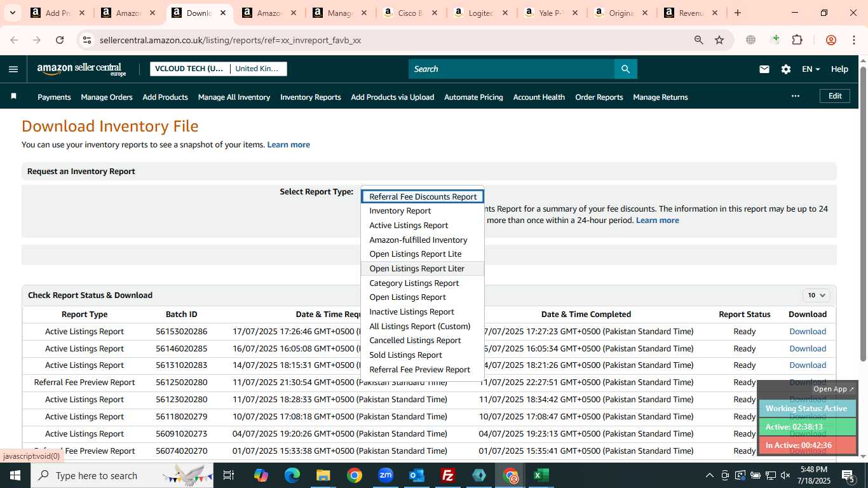Open Zoom from the taskbar
Image resolution: width=868 pixels, height=488 pixels.
pyautogui.click(x=386, y=475)
